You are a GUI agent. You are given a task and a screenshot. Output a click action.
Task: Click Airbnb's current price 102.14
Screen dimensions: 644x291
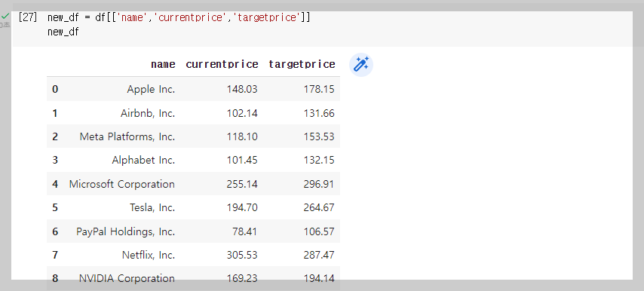click(x=242, y=113)
